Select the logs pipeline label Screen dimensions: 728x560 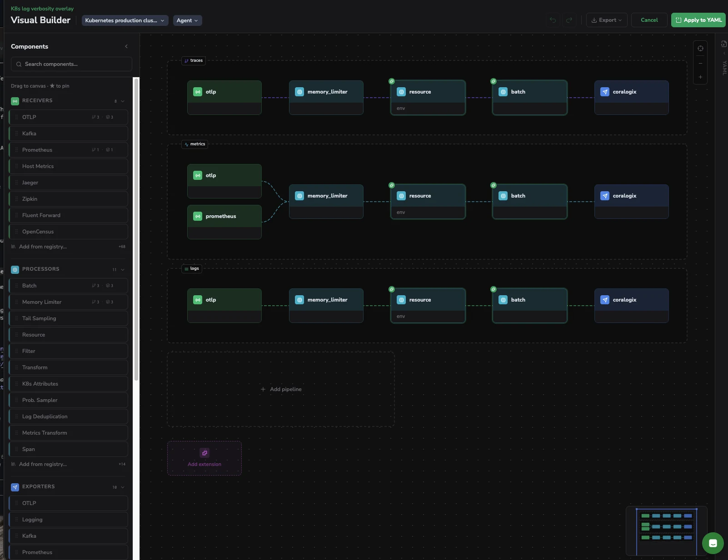[192, 268]
